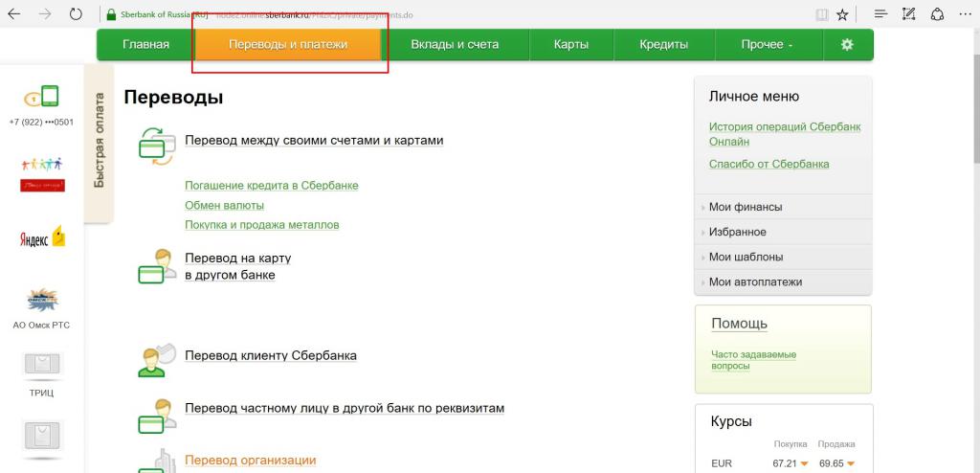Open the browser Hub lines icon
This screenshot has height=473, width=980.
(880, 13)
